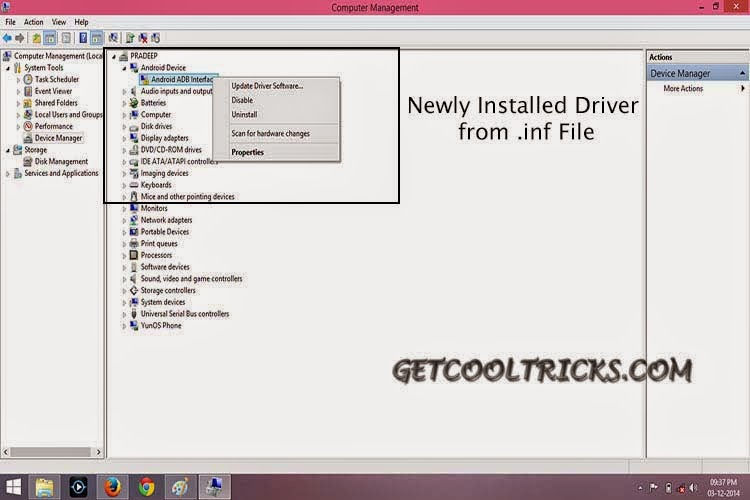Click the Imaging devices icon
This screenshot has height=500, width=750.
(x=134, y=173)
